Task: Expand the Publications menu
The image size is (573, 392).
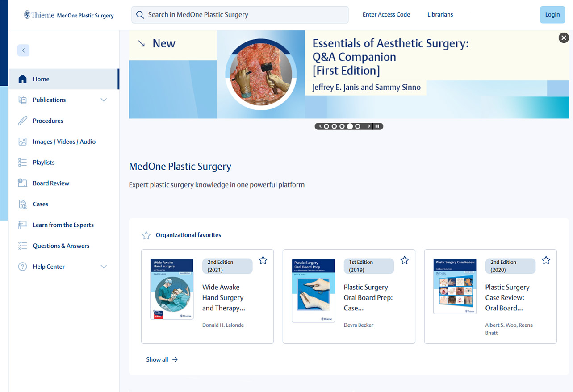Action: (49, 100)
